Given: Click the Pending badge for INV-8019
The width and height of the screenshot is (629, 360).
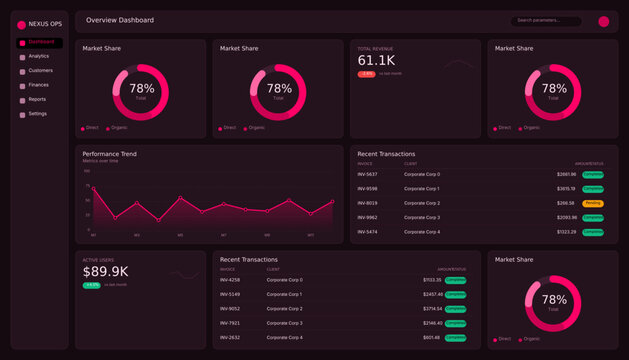Looking at the screenshot, I should tap(593, 203).
